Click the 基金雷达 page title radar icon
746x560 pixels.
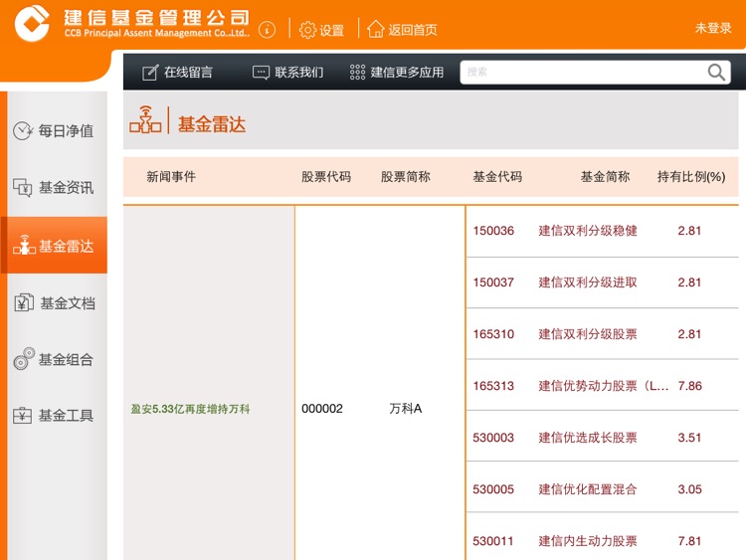pos(145,120)
